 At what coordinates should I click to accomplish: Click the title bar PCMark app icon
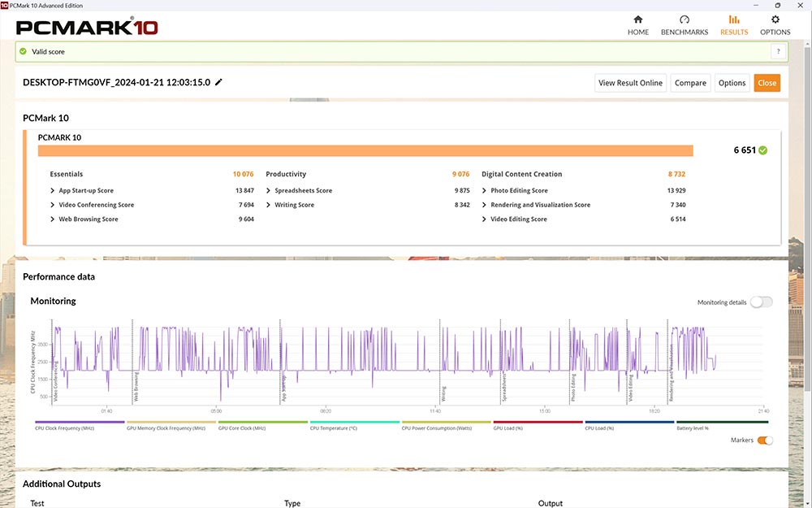click(x=5, y=5)
